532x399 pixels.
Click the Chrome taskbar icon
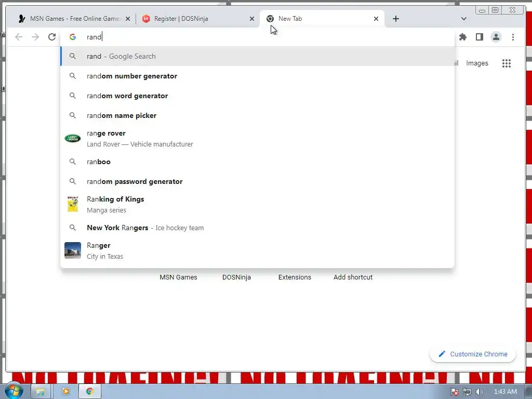coord(89,392)
